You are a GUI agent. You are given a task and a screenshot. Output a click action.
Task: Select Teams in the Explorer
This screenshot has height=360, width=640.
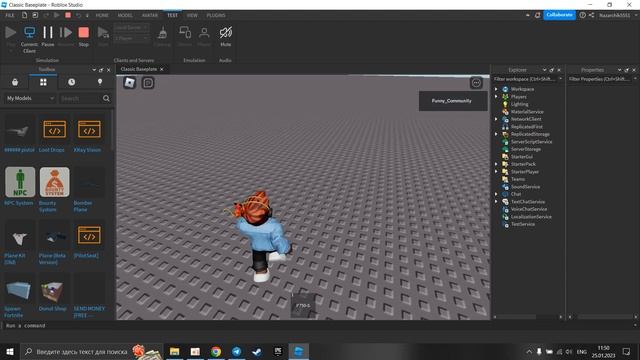[x=518, y=179]
